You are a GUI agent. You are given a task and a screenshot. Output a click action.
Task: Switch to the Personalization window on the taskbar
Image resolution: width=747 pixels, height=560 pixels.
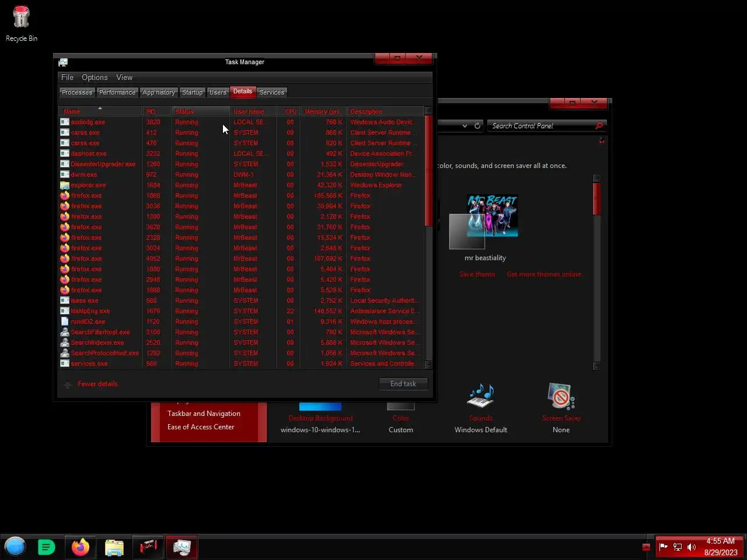pyautogui.click(x=148, y=547)
